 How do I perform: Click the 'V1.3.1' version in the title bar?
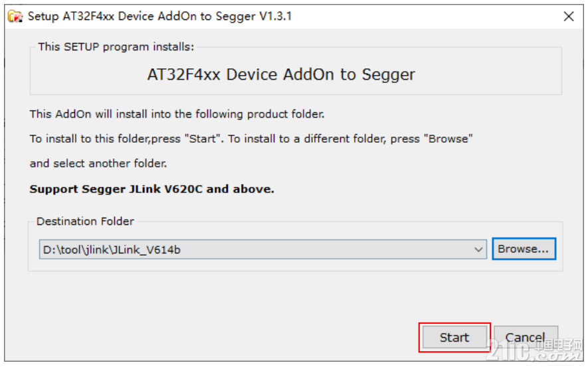(276, 16)
